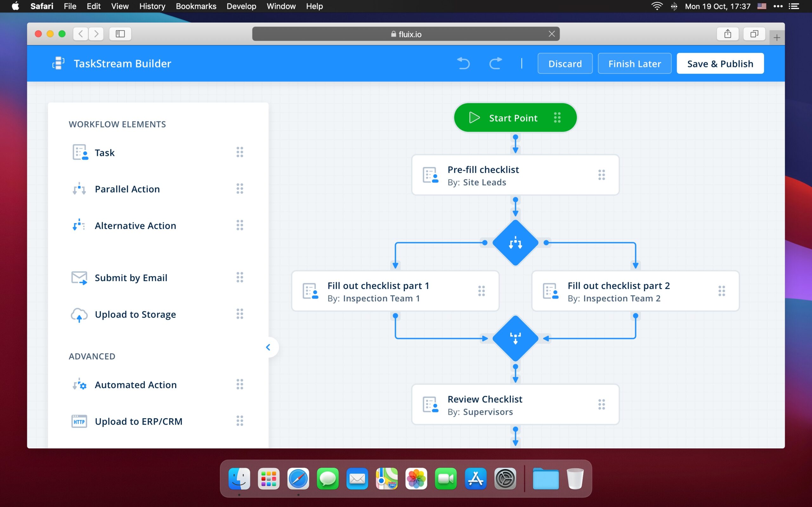
Task: Click the Automated Action gear icon
Action: [x=79, y=385]
